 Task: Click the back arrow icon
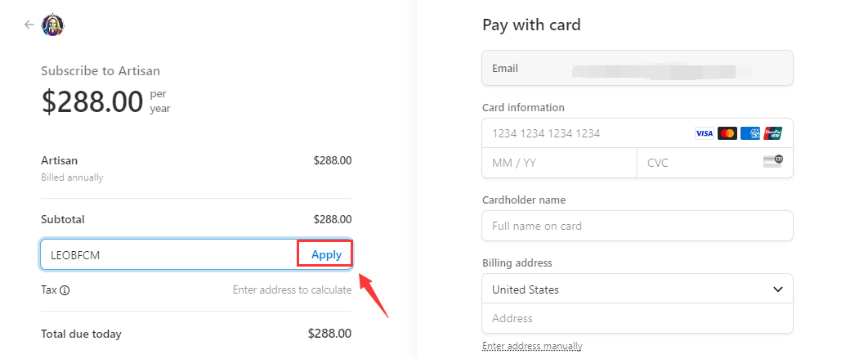[x=29, y=25]
